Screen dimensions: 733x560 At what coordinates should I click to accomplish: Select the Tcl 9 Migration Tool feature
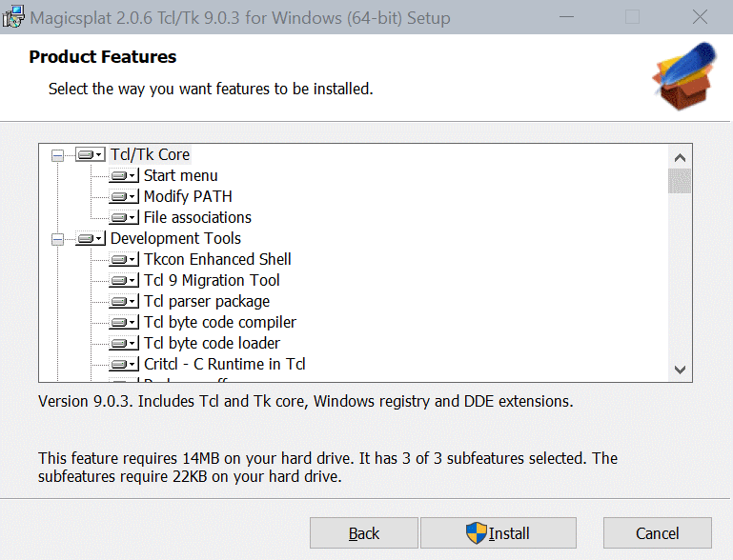212,280
